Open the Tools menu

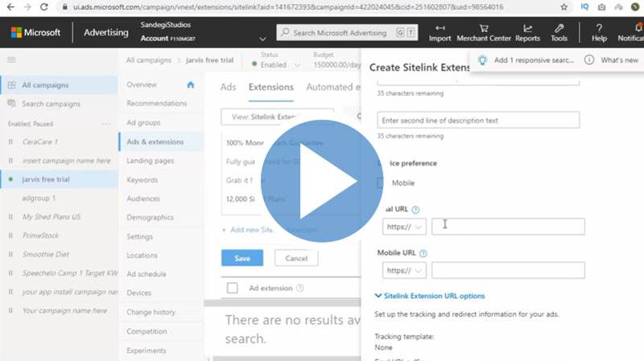click(x=559, y=33)
